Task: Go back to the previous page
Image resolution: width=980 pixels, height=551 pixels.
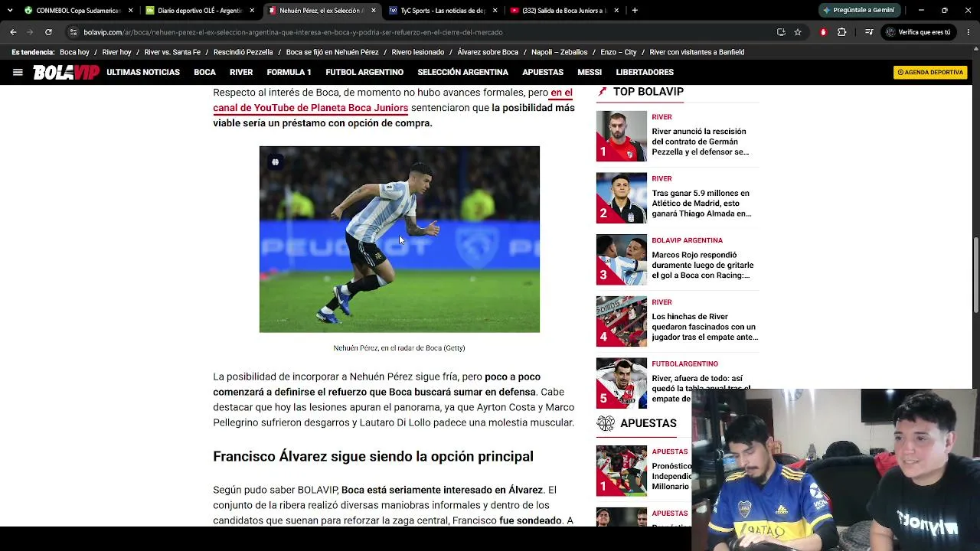Action: click(x=13, y=32)
